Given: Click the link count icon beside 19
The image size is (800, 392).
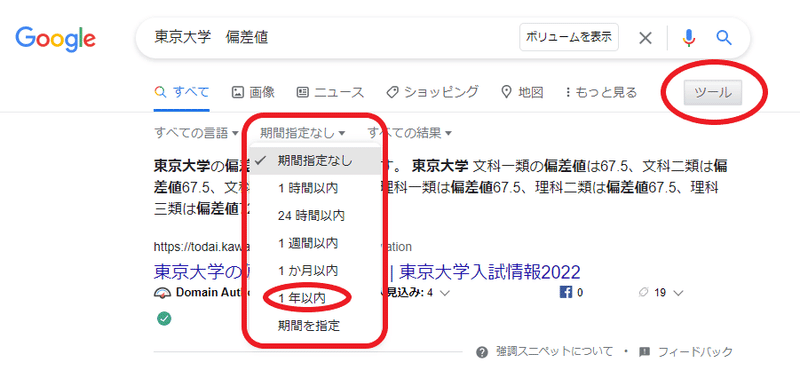Looking at the screenshot, I should point(643,293).
